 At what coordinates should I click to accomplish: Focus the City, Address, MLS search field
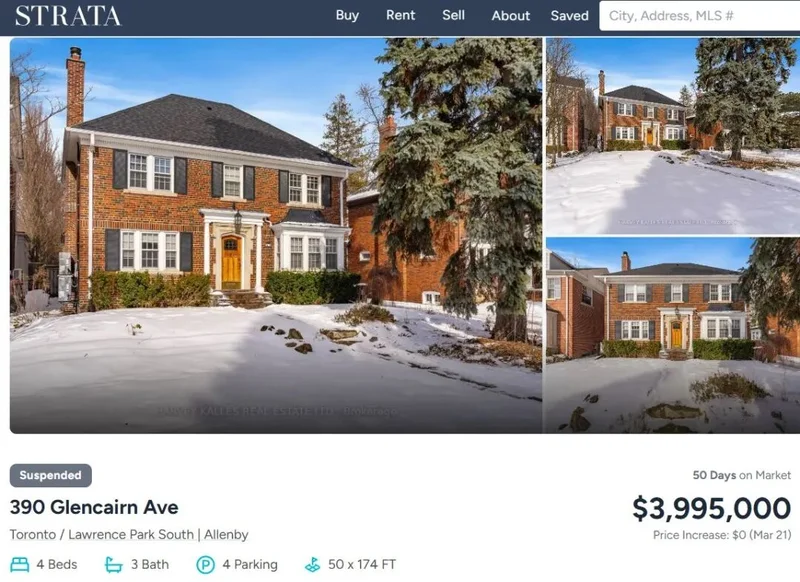(699, 16)
